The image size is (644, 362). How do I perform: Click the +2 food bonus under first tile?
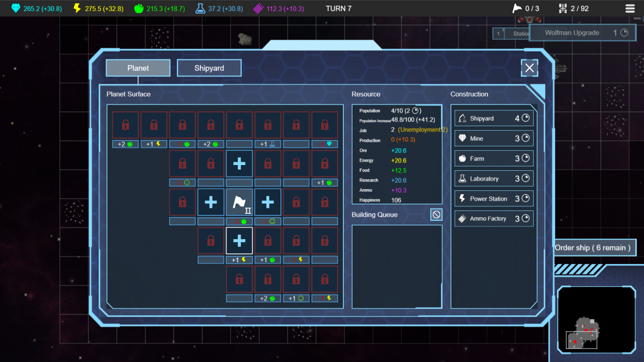[125, 144]
